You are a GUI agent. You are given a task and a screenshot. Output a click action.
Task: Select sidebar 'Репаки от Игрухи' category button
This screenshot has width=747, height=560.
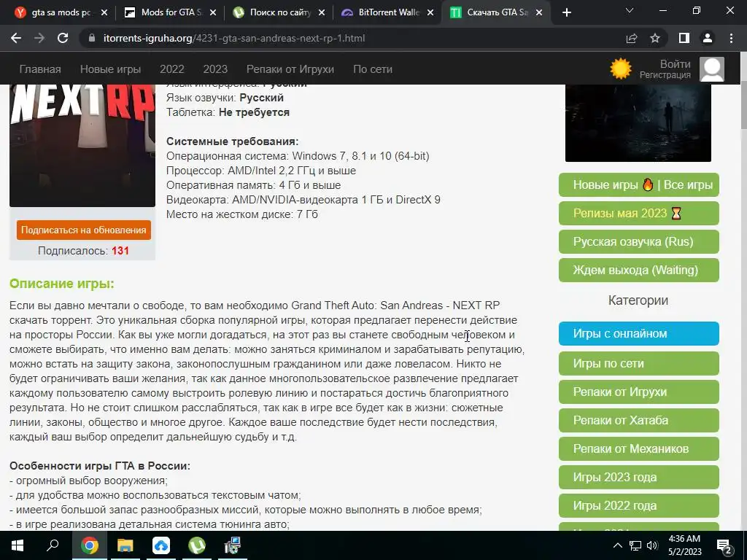tap(639, 392)
